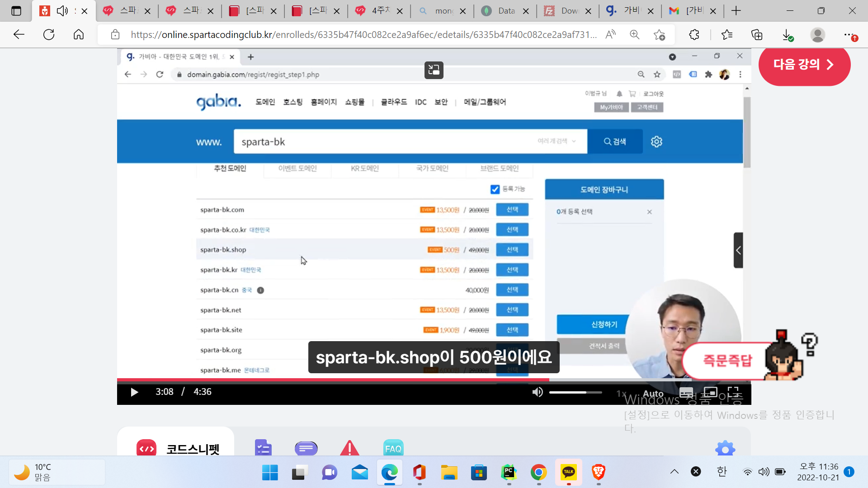This screenshot has height=488, width=868.
Task: Click 선택 for sparta-bk.com
Action: pyautogui.click(x=512, y=210)
